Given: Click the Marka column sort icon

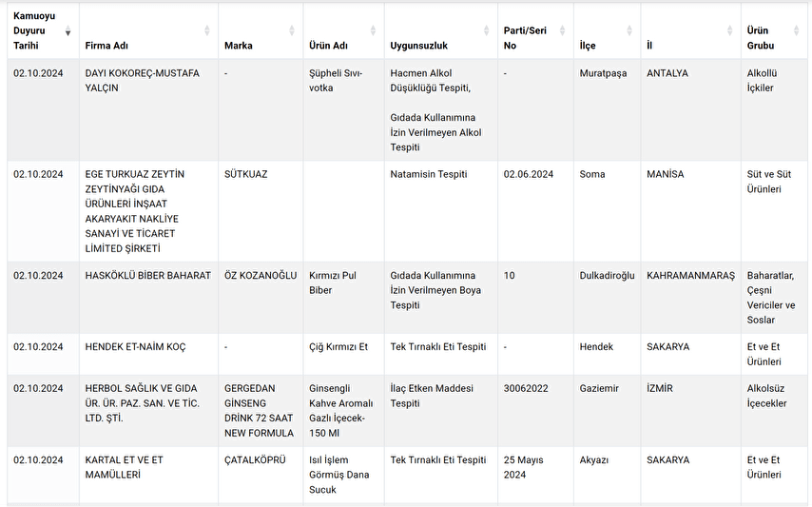Looking at the screenshot, I should click(x=292, y=31).
